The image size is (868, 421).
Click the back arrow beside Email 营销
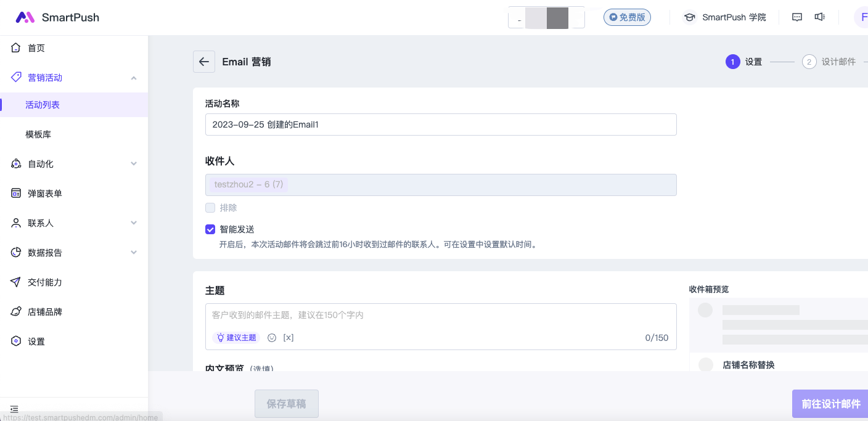pyautogui.click(x=204, y=62)
